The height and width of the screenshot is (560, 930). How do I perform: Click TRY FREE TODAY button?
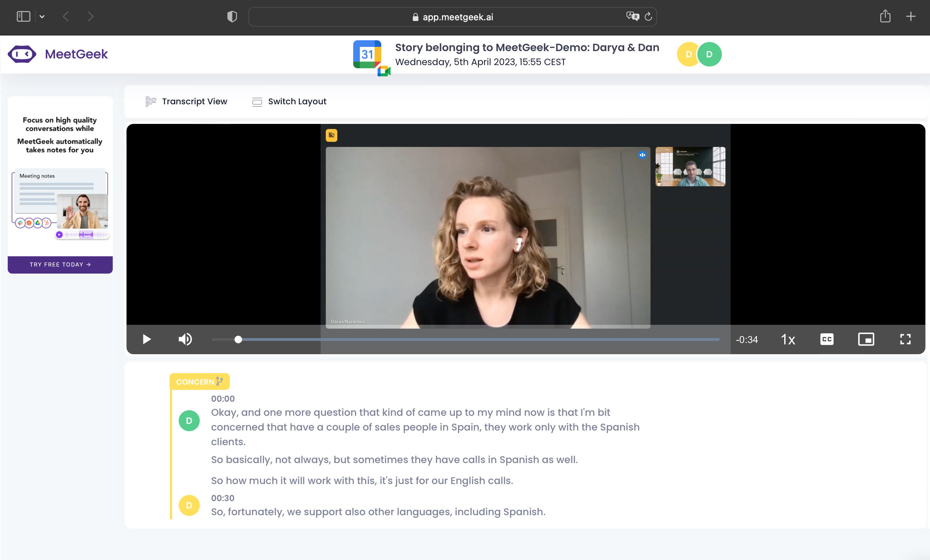click(60, 265)
